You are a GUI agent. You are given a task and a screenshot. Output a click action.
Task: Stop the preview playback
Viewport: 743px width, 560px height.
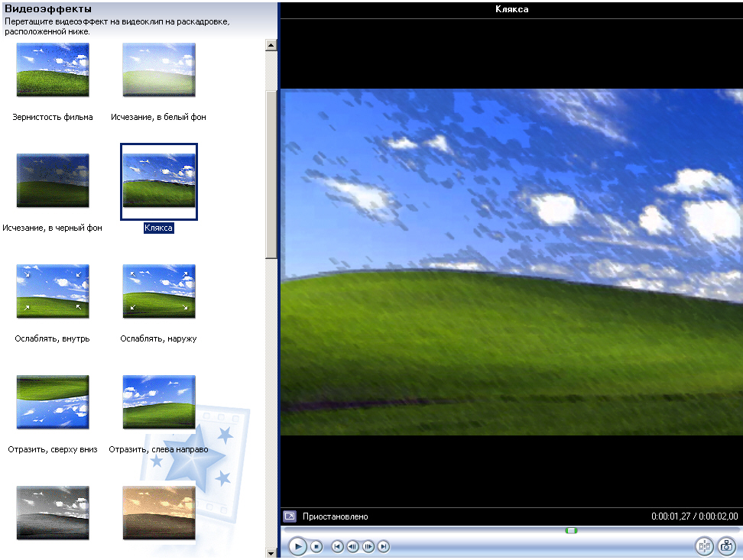316,547
